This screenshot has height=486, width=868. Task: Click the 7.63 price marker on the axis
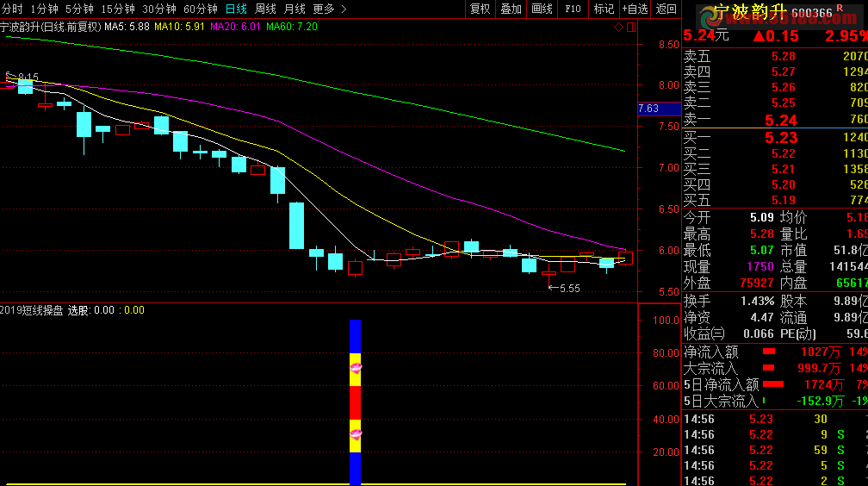click(x=648, y=109)
